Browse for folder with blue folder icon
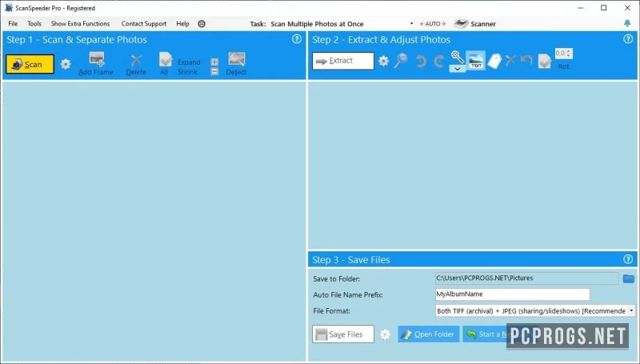 click(629, 278)
